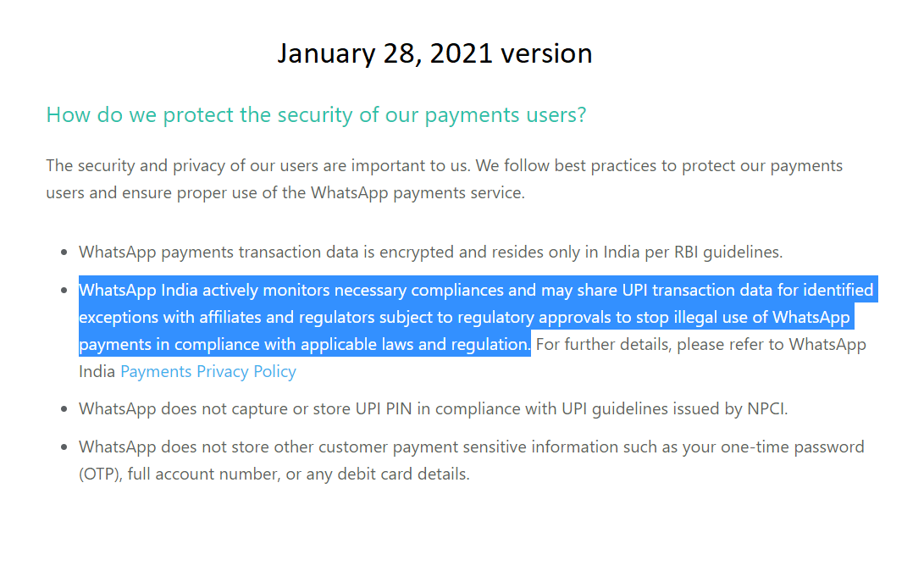Screen dimensions: 924x566
Task: Click the bullet dot of the highlighted item
Action: (x=64, y=290)
